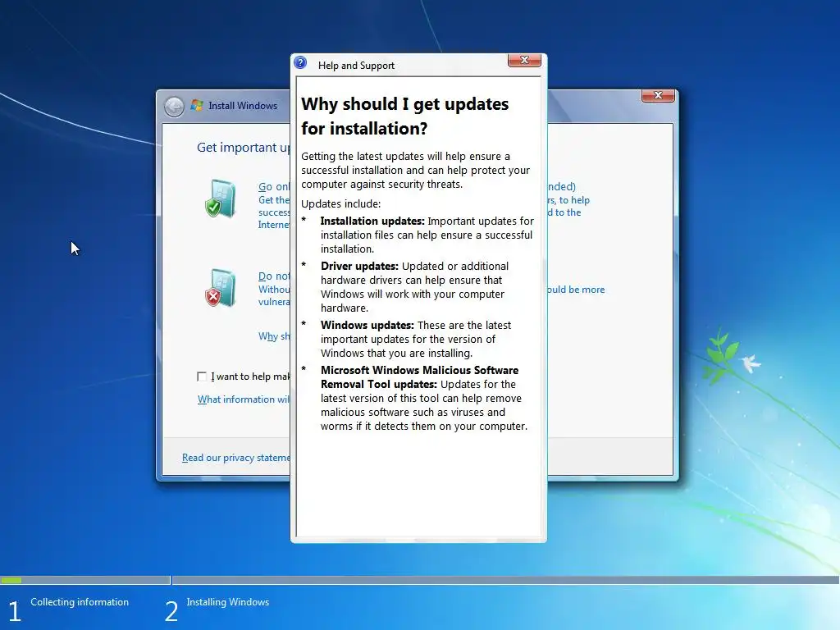Tick the 'I want to help make' checkbox
Viewport: 840px width, 630px height.
tap(202, 377)
